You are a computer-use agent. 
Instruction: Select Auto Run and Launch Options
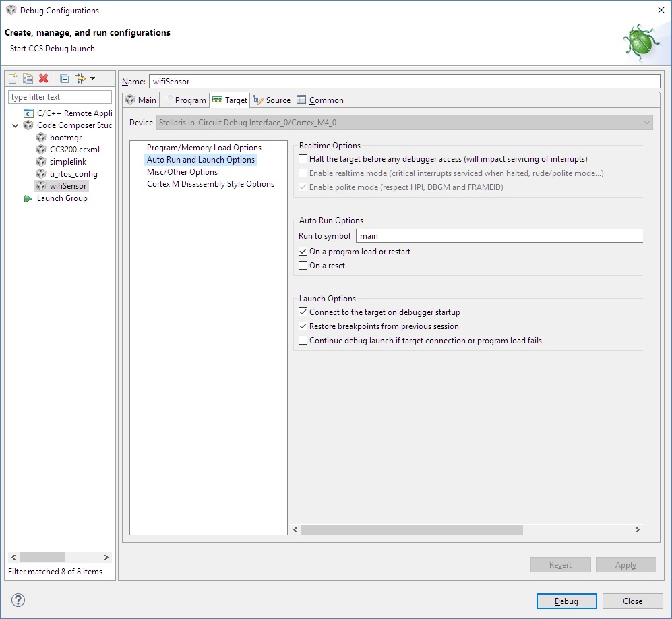[201, 159]
